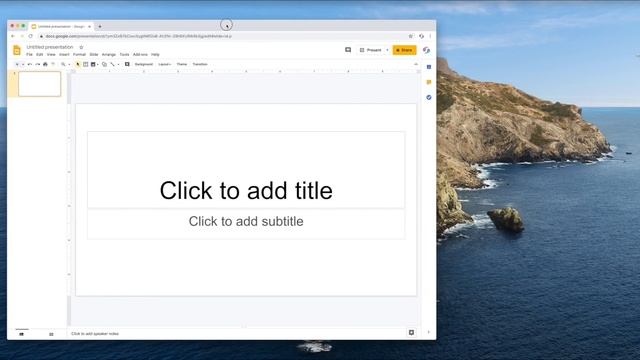Open the Explore button at bottom right

click(x=411, y=333)
